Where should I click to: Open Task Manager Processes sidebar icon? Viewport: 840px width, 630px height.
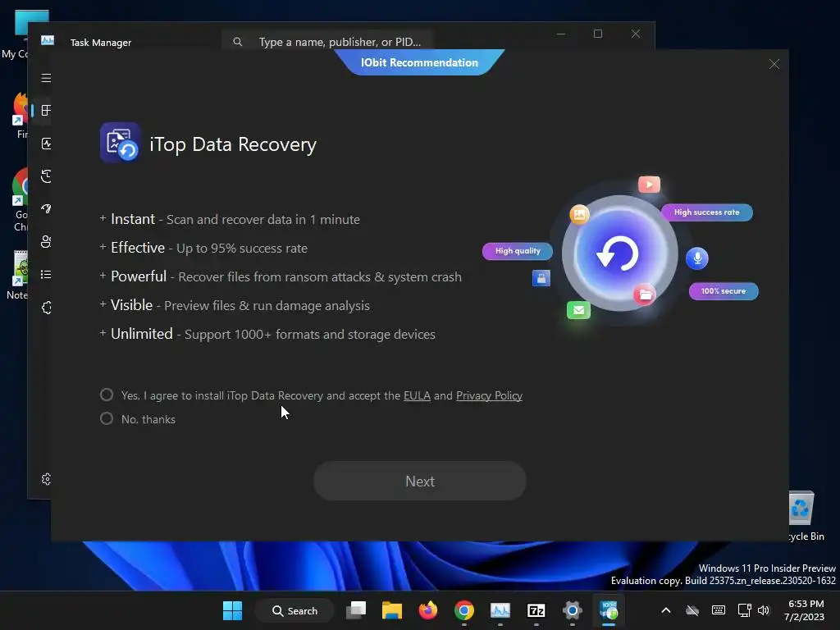(x=46, y=111)
